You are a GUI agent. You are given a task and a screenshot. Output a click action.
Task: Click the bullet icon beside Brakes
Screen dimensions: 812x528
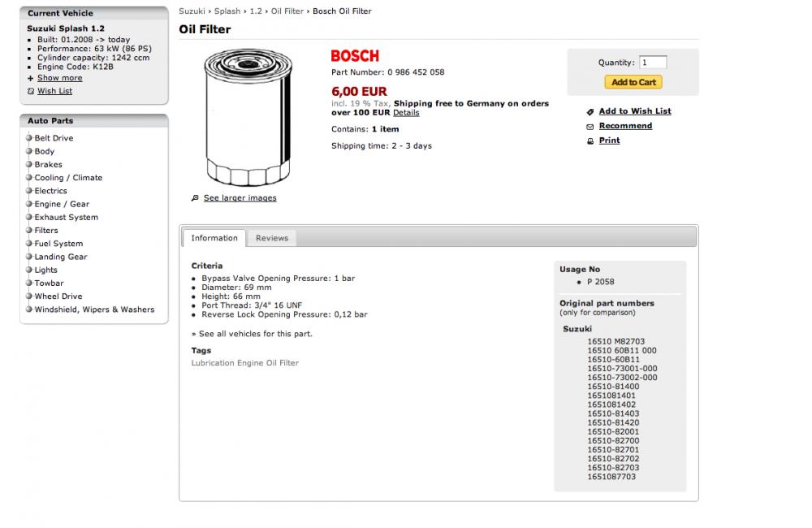(29, 164)
